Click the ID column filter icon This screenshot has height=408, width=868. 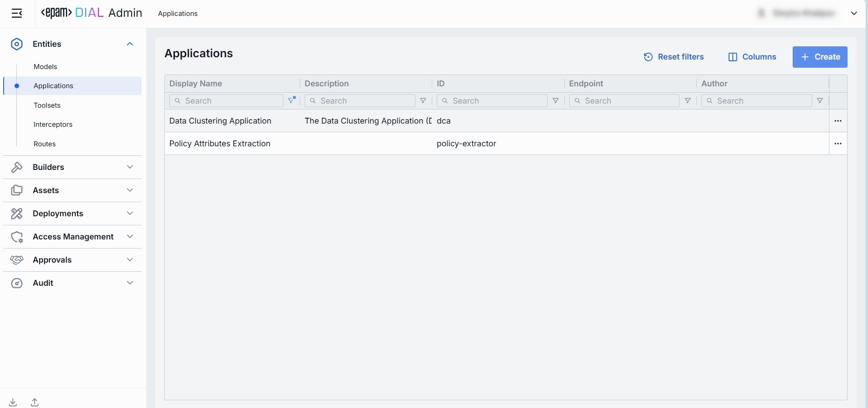(x=556, y=101)
